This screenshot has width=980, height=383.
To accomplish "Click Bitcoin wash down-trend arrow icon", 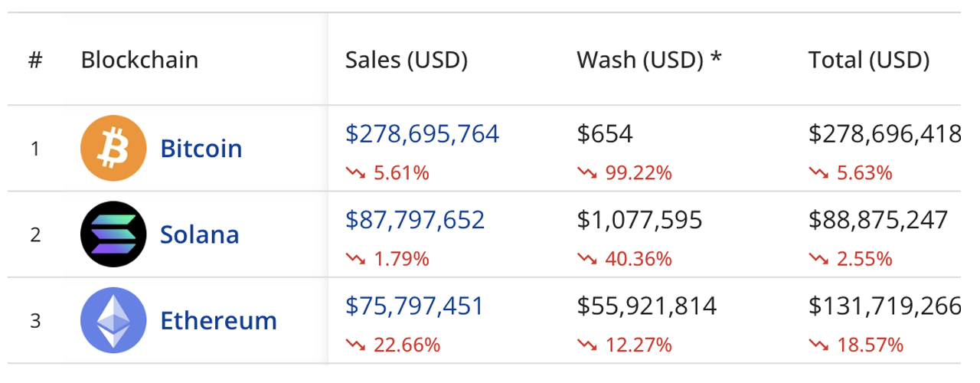I will click(x=586, y=173).
